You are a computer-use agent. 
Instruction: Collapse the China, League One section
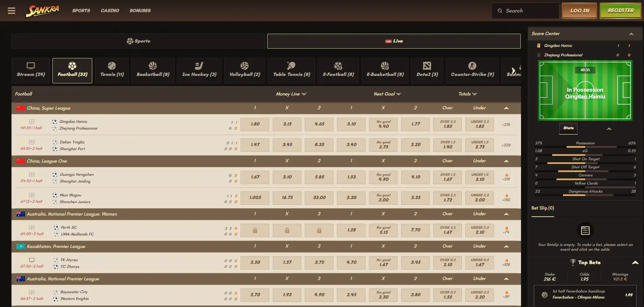tap(506, 161)
